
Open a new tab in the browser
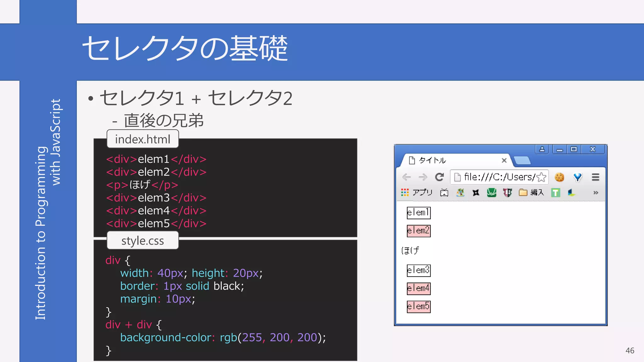coord(522,161)
